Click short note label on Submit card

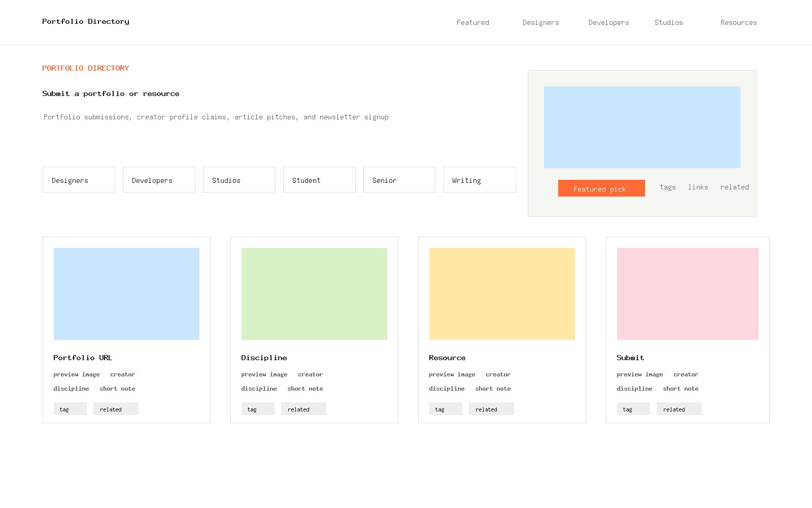(x=681, y=389)
